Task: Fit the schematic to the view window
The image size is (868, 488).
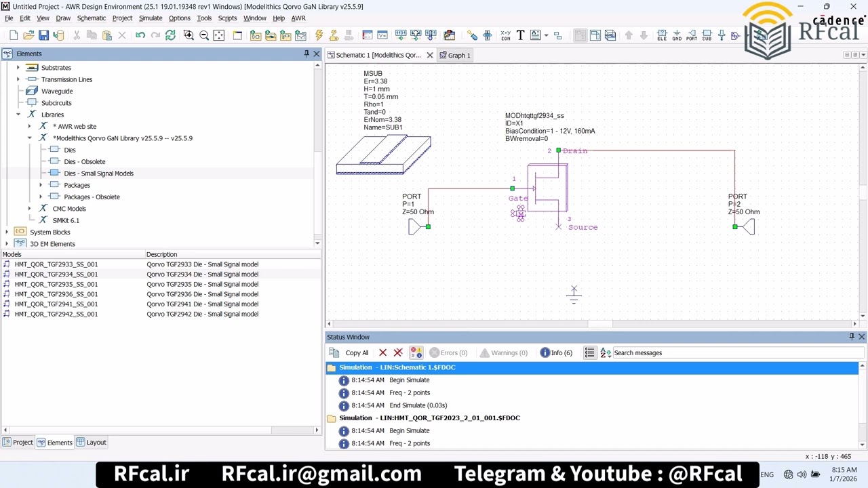Action: [x=218, y=35]
